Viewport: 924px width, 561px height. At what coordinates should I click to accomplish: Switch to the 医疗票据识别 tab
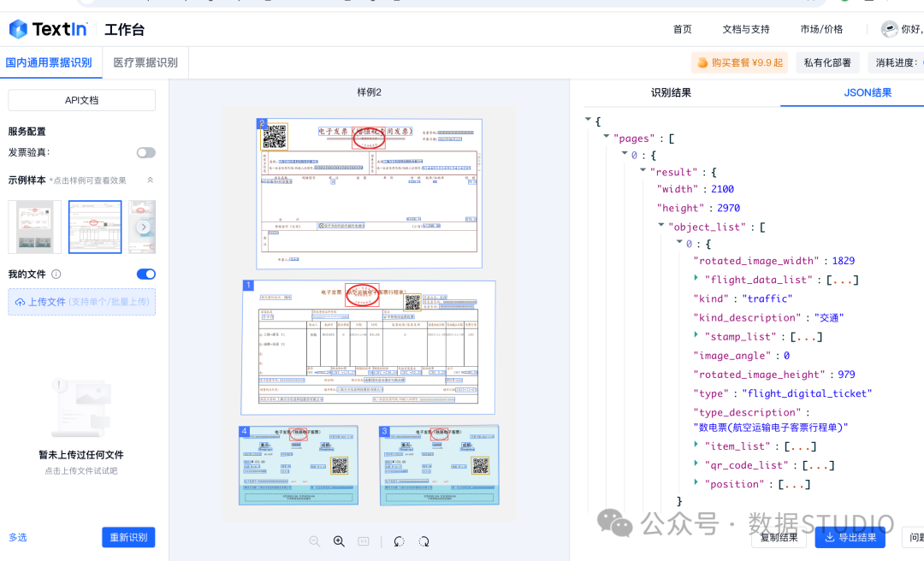pyautogui.click(x=145, y=62)
